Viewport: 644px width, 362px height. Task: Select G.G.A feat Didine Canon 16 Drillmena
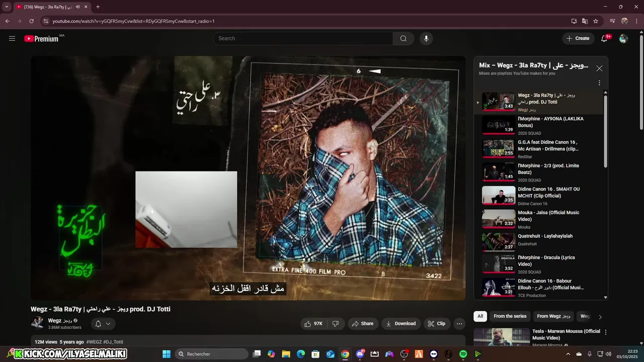pyautogui.click(x=538, y=149)
